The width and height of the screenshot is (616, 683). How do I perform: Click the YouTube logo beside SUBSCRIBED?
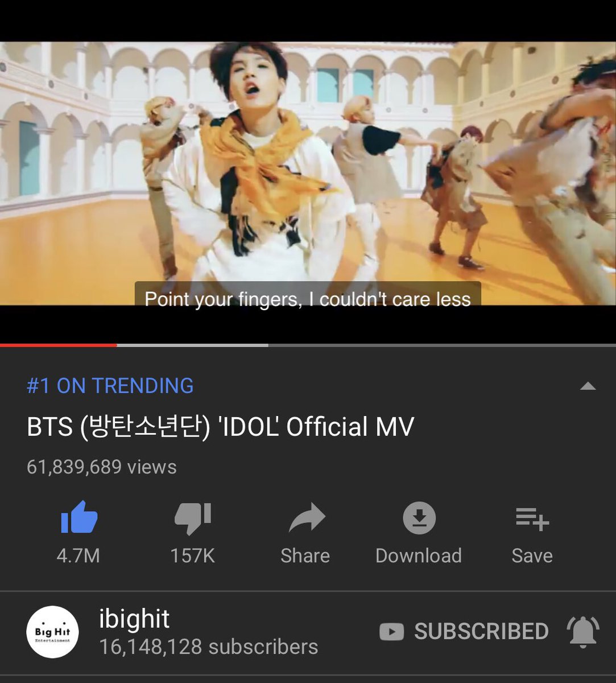tap(391, 631)
